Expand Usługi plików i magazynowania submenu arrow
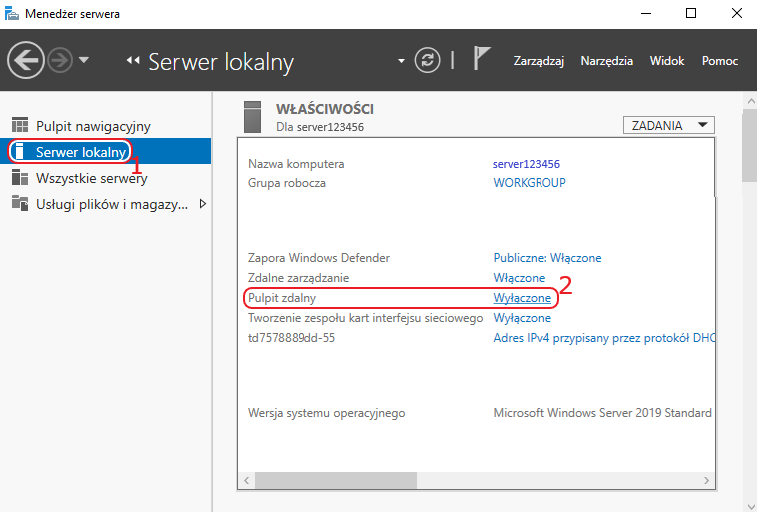 point(203,204)
